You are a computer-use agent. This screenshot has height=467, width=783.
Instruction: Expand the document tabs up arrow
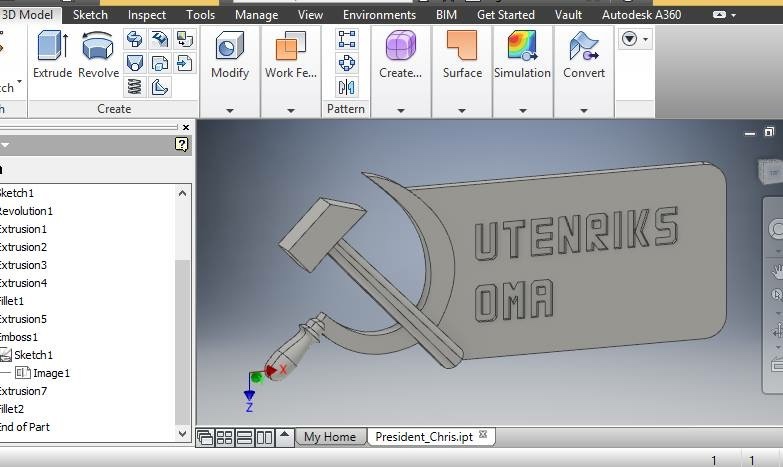284,437
